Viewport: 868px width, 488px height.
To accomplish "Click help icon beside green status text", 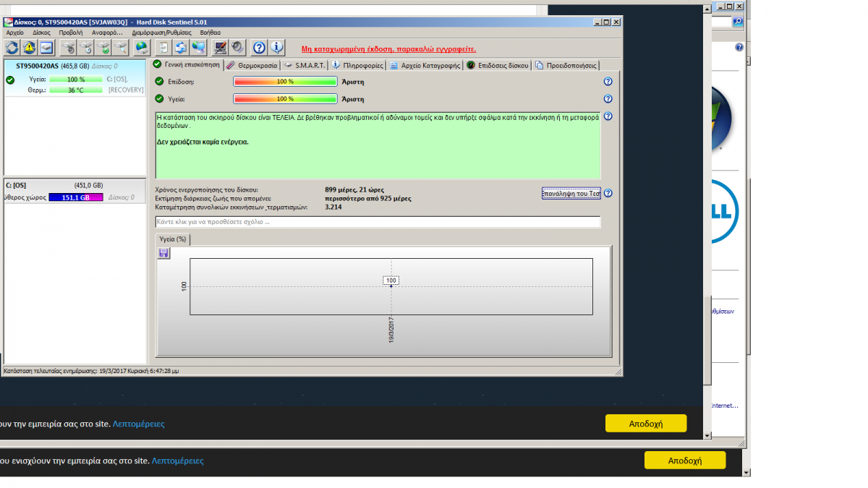I will pyautogui.click(x=608, y=116).
